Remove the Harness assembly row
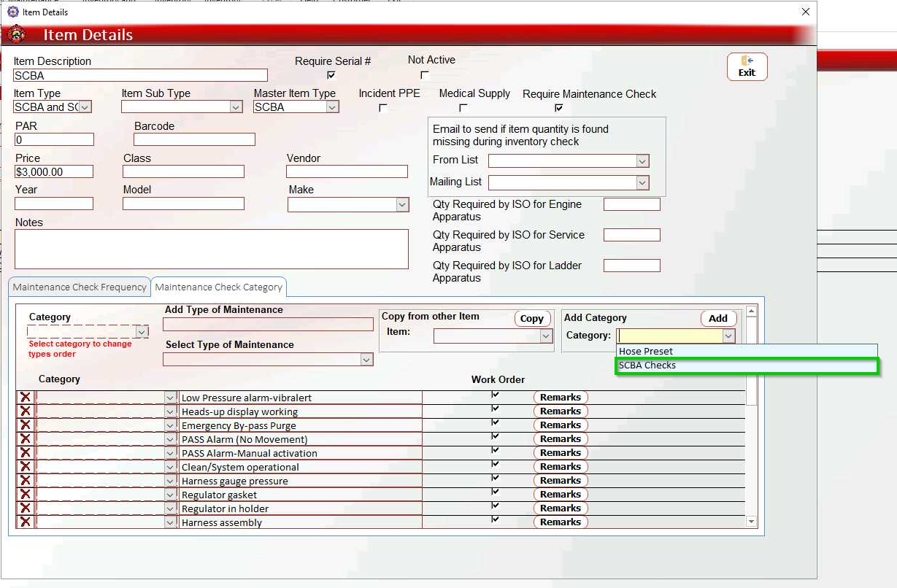The width and height of the screenshot is (897, 588). [x=26, y=522]
